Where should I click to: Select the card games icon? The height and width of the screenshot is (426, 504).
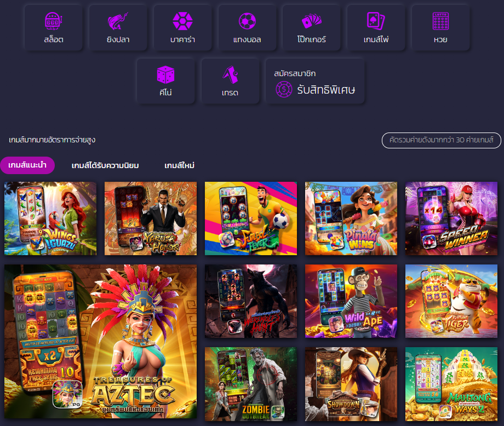[376, 27]
